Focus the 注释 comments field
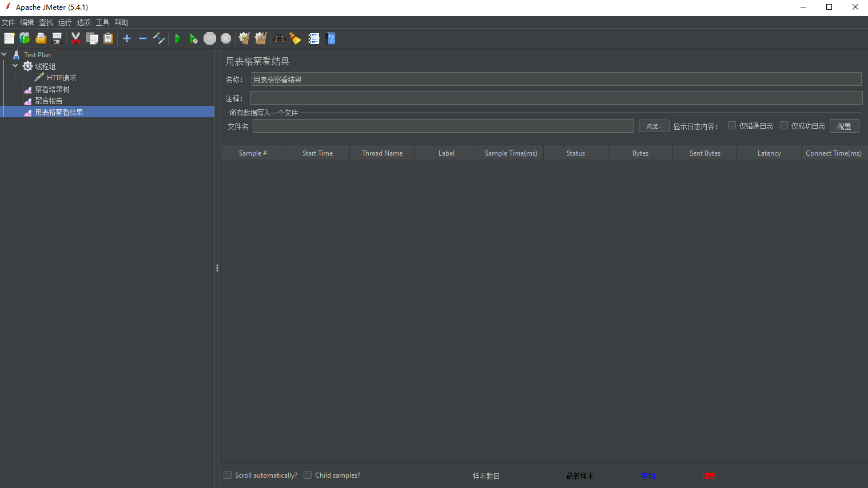Screen dimensions: 868x488 click(556, 98)
